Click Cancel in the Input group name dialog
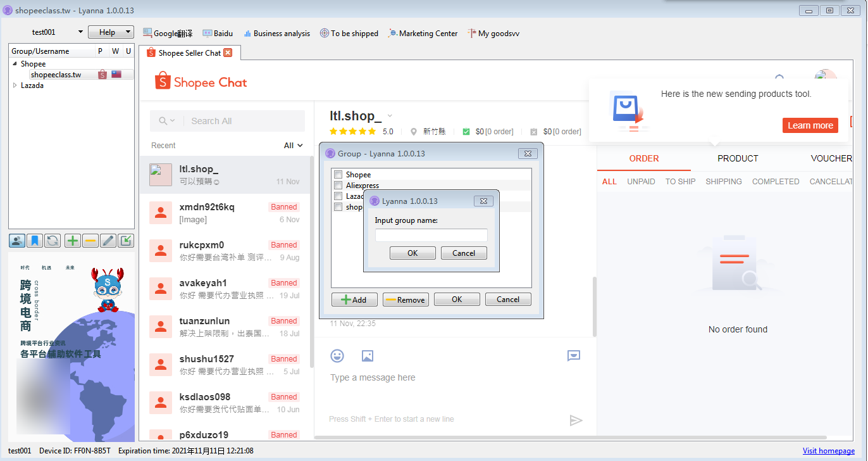 pos(464,253)
